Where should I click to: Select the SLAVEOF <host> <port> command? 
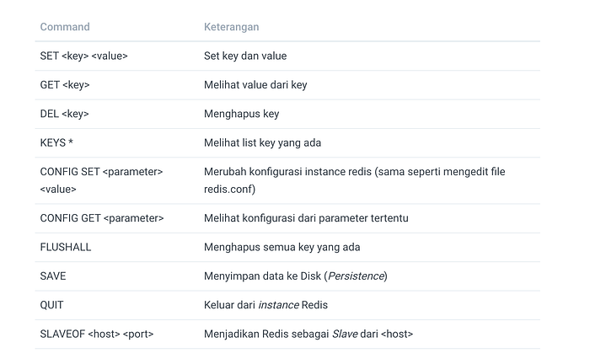tap(97, 334)
